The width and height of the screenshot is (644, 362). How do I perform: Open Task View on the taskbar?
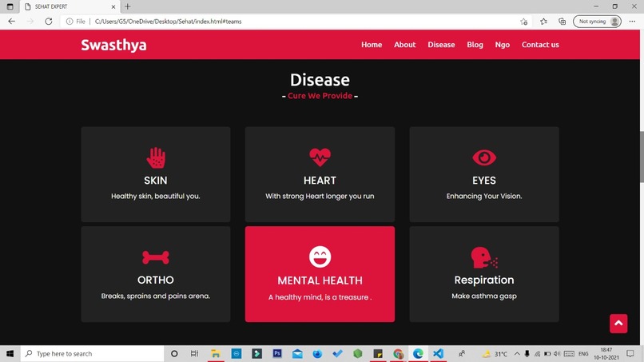click(x=194, y=353)
